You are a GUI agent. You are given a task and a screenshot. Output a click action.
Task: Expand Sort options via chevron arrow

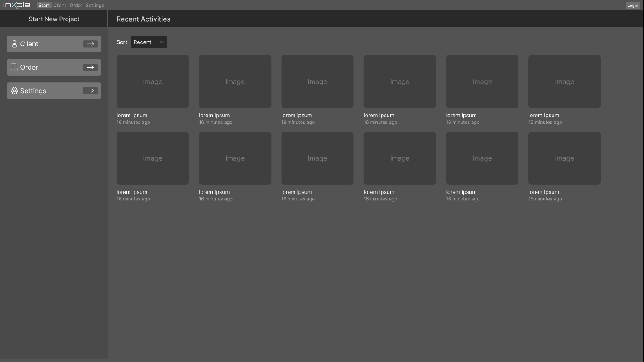(x=162, y=42)
